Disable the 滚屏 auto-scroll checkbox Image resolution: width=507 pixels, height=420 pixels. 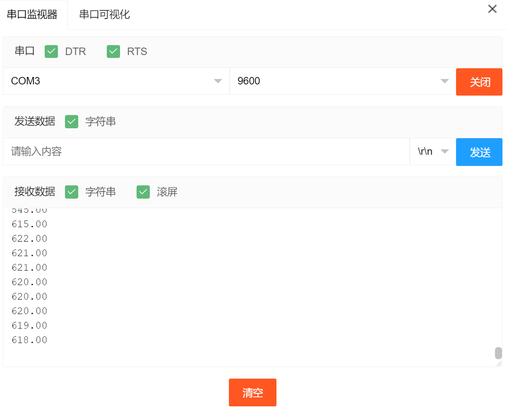pyautogui.click(x=143, y=192)
